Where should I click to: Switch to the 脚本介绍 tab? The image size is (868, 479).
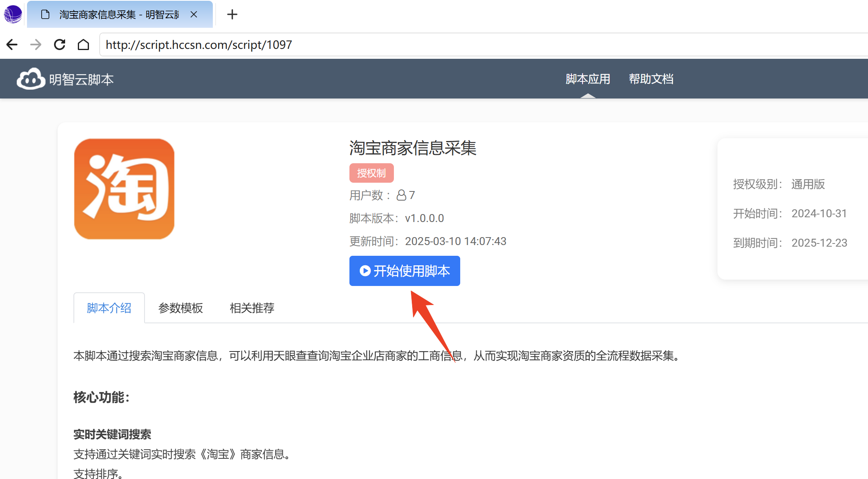click(x=109, y=308)
